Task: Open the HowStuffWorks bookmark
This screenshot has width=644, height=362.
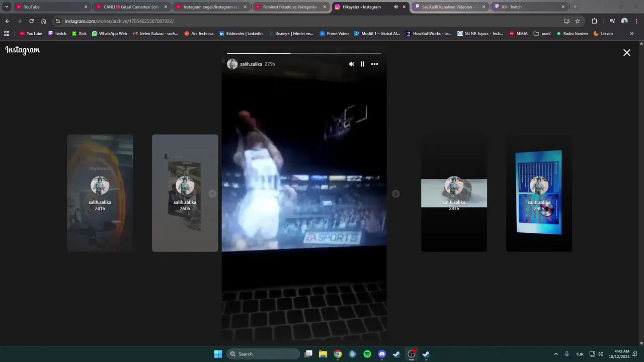Action: point(429,33)
